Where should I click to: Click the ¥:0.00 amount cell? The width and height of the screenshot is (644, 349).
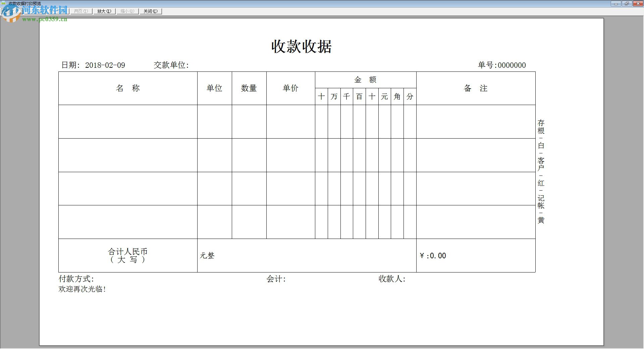point(433,256)
